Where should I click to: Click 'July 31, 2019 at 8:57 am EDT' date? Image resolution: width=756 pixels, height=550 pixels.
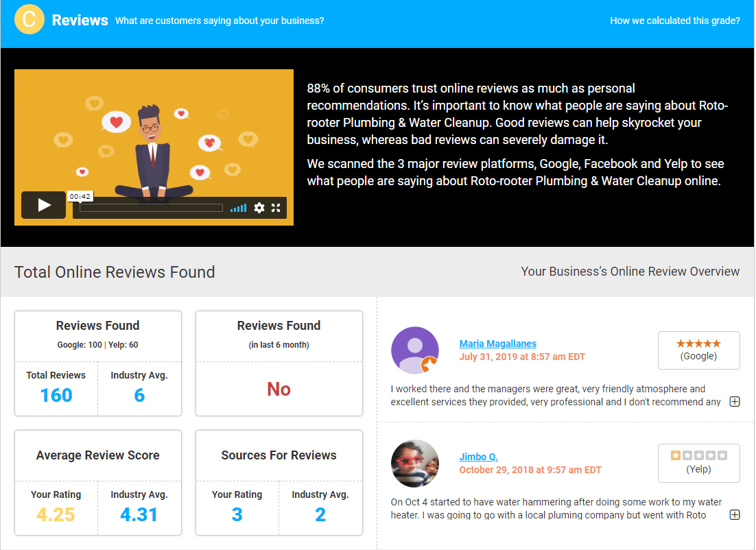(521, 357)
